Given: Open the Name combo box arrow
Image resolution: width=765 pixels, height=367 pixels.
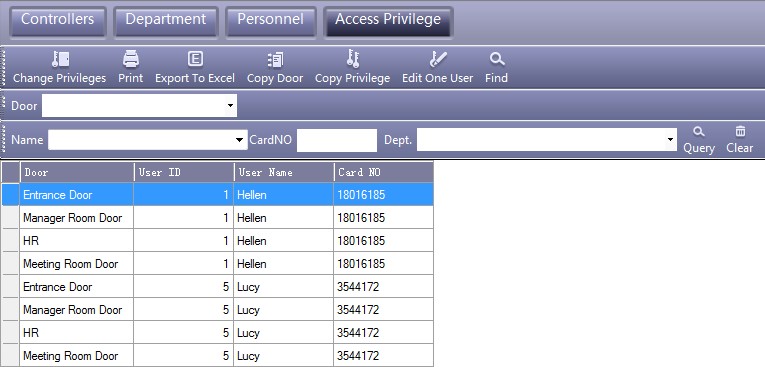Looking at the screenshot, I should [240, 140].
